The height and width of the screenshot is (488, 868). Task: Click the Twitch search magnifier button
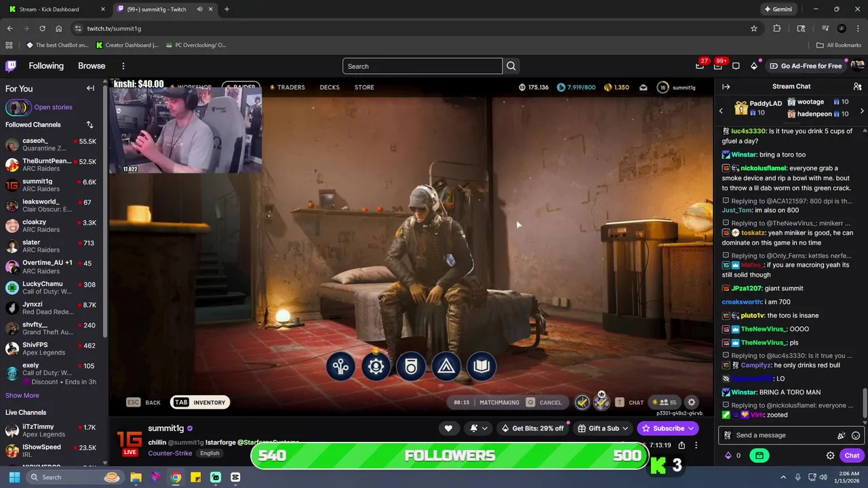point(511,66)
